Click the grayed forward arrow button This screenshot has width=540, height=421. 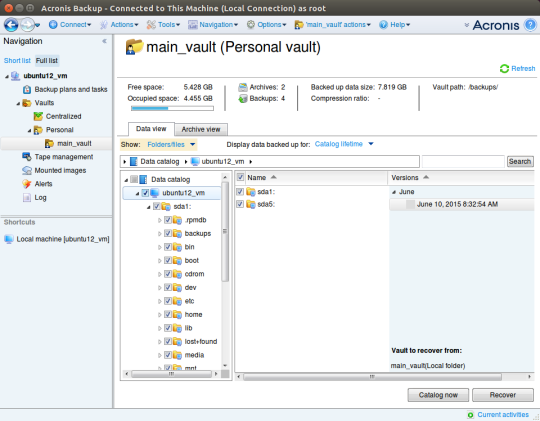(27, 25)
